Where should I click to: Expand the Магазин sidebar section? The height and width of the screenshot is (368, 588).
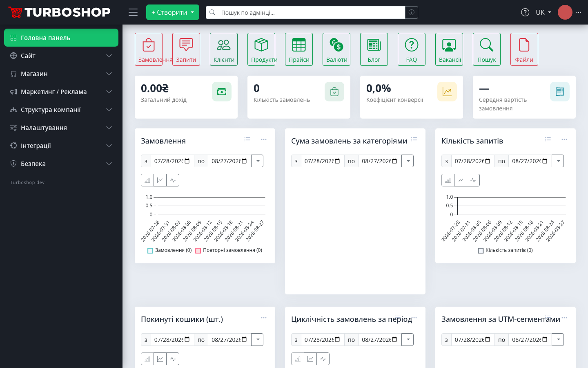tap(61, 74)
